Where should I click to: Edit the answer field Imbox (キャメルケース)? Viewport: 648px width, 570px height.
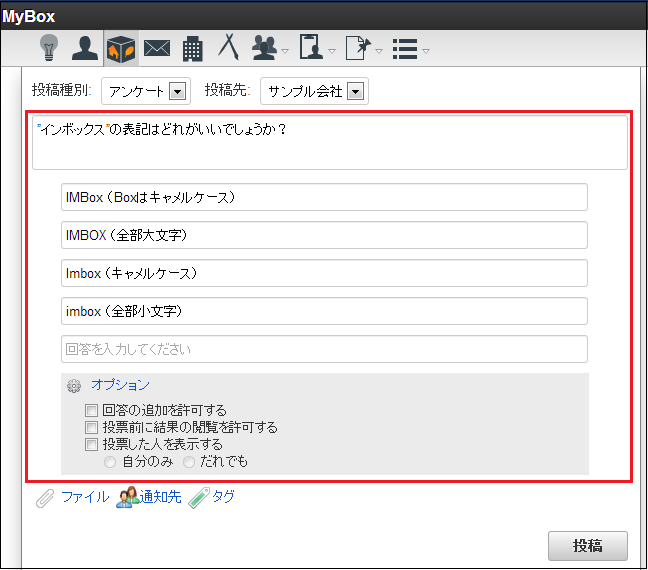click(324, 273)
